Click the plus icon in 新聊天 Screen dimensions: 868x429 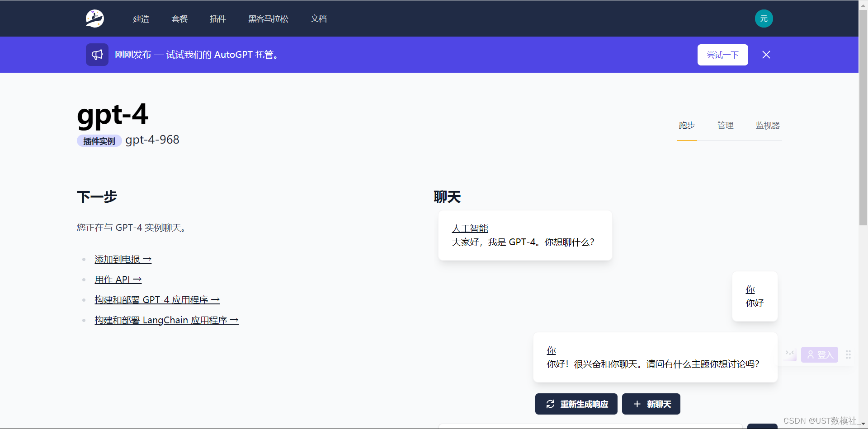click(637, 404)
